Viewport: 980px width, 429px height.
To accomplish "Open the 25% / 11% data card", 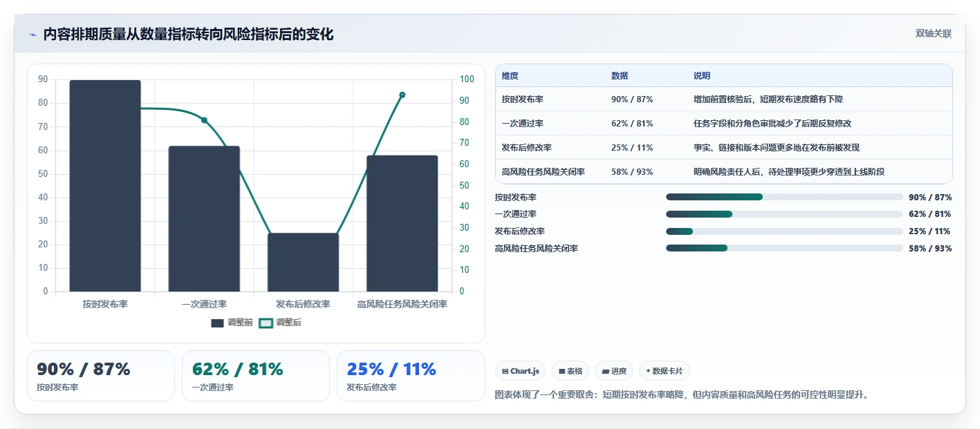I will pos(411,376).
